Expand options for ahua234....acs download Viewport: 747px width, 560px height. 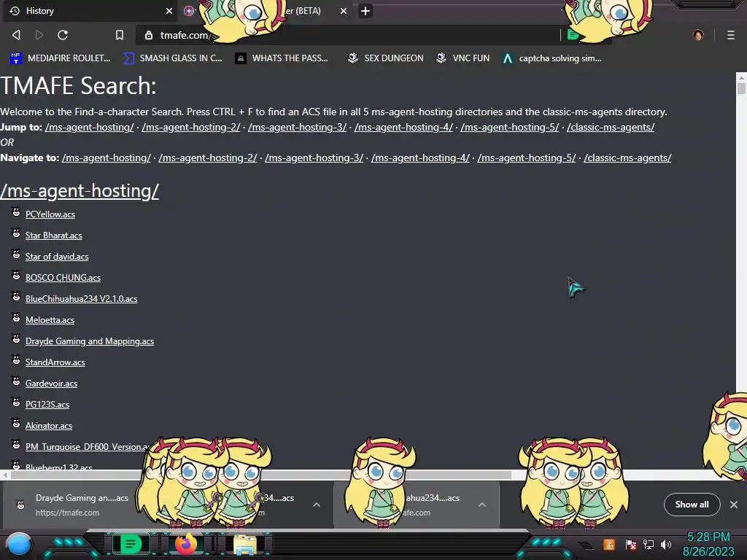[481, 505]
